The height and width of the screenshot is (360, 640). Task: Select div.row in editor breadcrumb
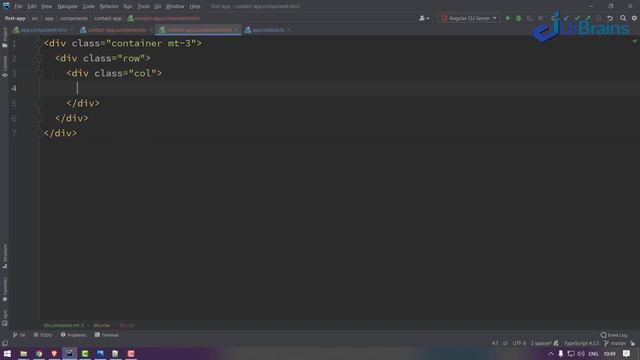tap(102, 325)
